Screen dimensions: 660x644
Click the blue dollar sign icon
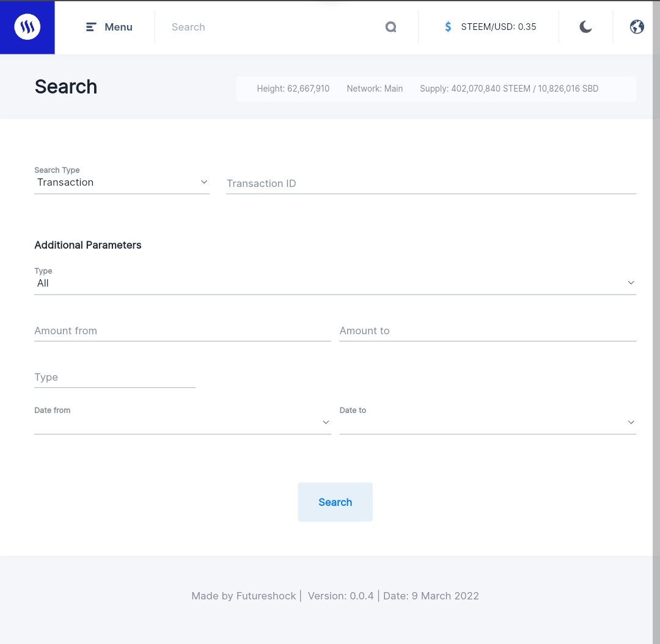[448, 27]
